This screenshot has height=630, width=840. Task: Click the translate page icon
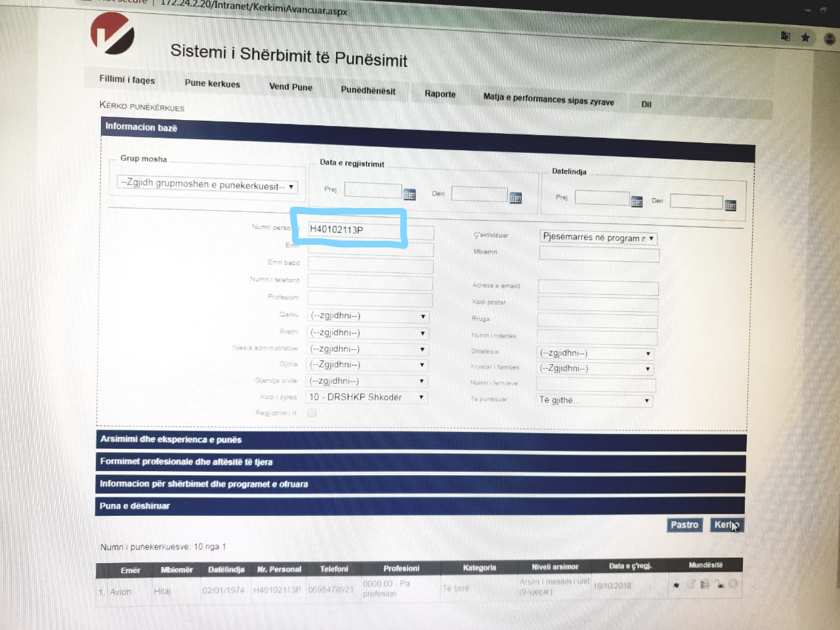(x=785, y=36)
